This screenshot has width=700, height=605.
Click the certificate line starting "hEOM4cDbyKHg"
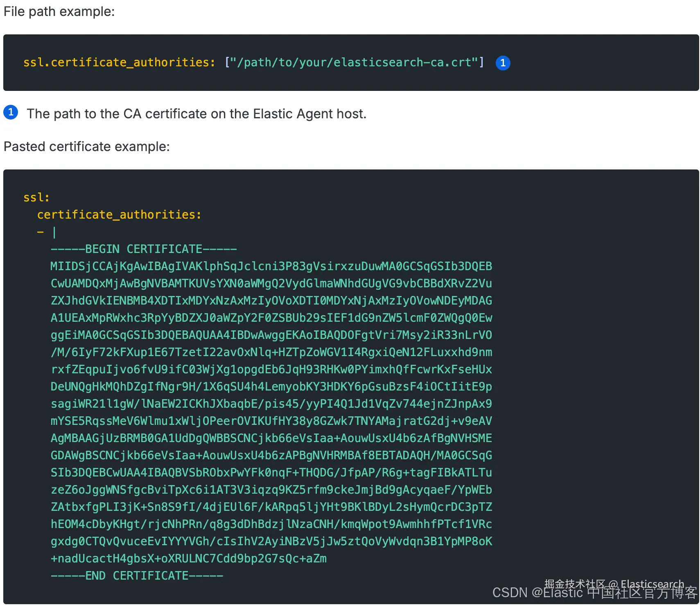point(271,524)
